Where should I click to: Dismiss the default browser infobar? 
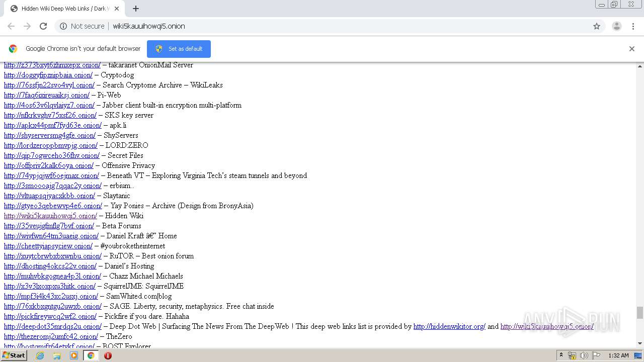632,49
